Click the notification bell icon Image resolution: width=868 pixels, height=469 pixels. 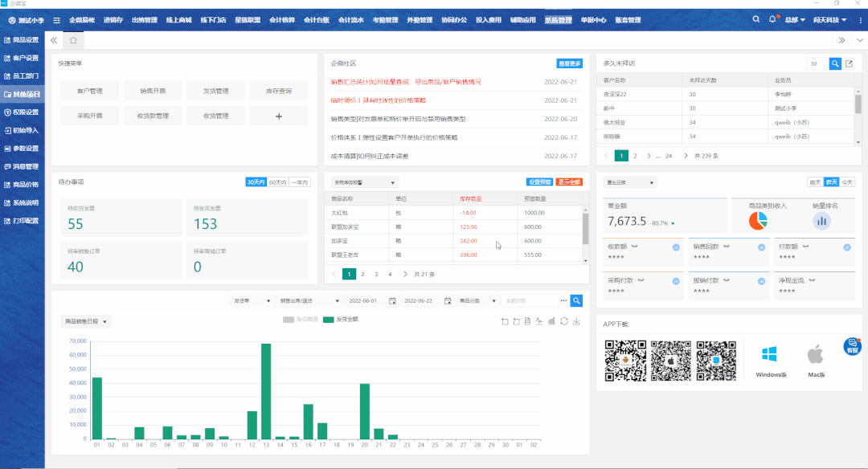click(x=773, y=19)
